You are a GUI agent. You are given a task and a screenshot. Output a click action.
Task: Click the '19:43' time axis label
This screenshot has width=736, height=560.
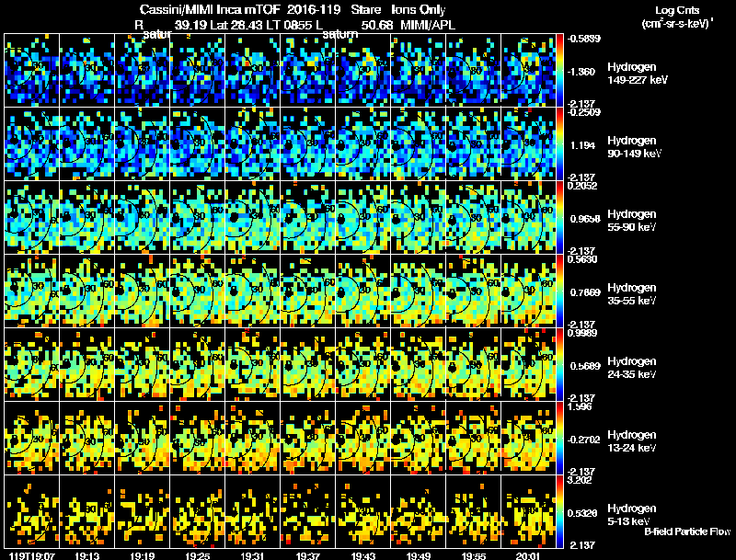[x=362, y=555]
